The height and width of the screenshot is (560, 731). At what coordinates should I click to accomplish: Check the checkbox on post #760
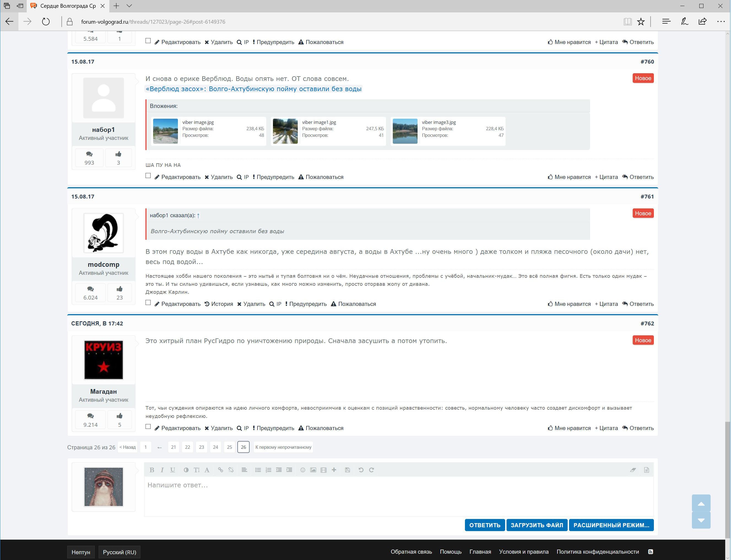[x=148, y=176]
